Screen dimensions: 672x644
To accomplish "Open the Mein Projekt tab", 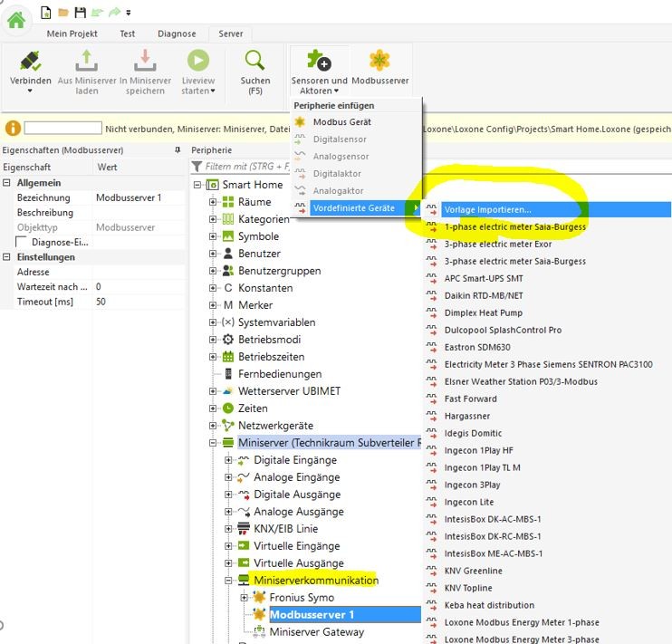I will tap(72, 34).
